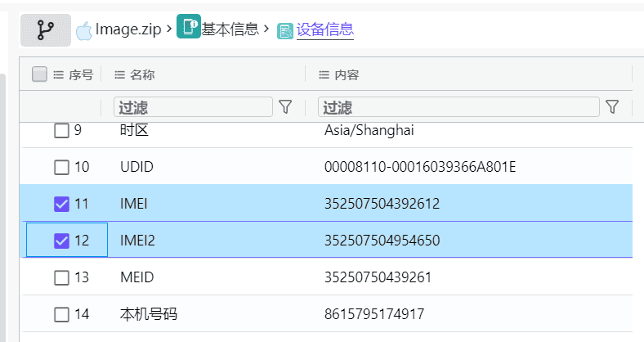Viewport: 644px width, 342px height.
Task: Sort by the 名称 column header
Action: coord(142,74)
